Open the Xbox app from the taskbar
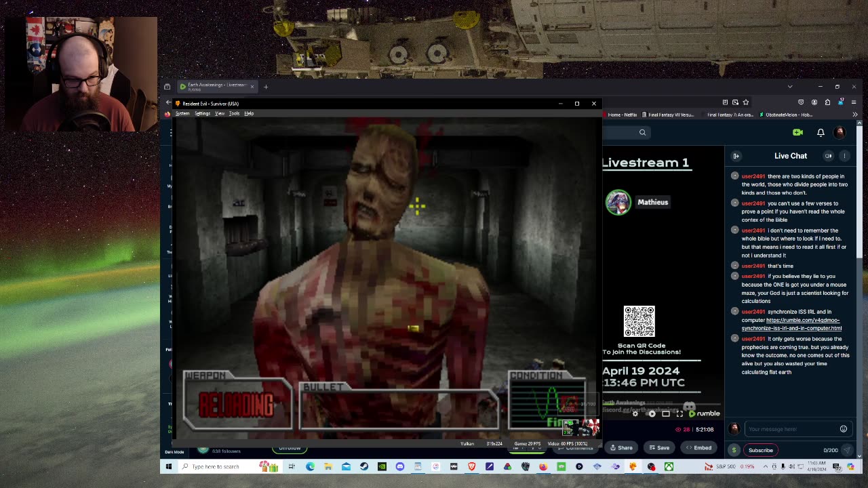868x488 pixels. point(669,466)
